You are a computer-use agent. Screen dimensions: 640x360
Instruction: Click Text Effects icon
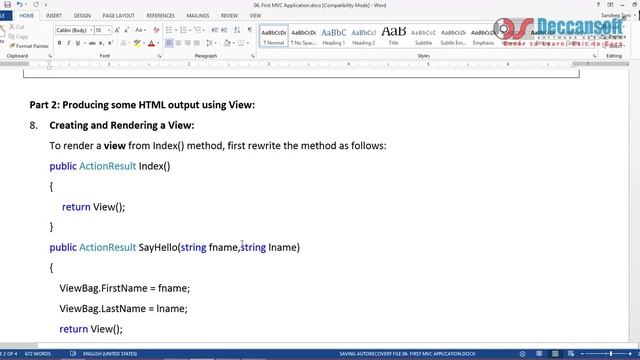(x=123, y=43)
